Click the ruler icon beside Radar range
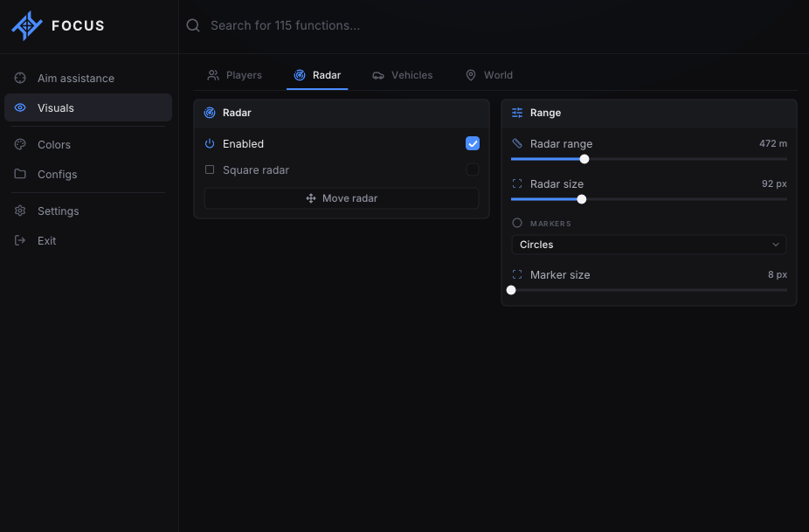The image size is (809, 532). pyautogui.click(x=517, y=143)
